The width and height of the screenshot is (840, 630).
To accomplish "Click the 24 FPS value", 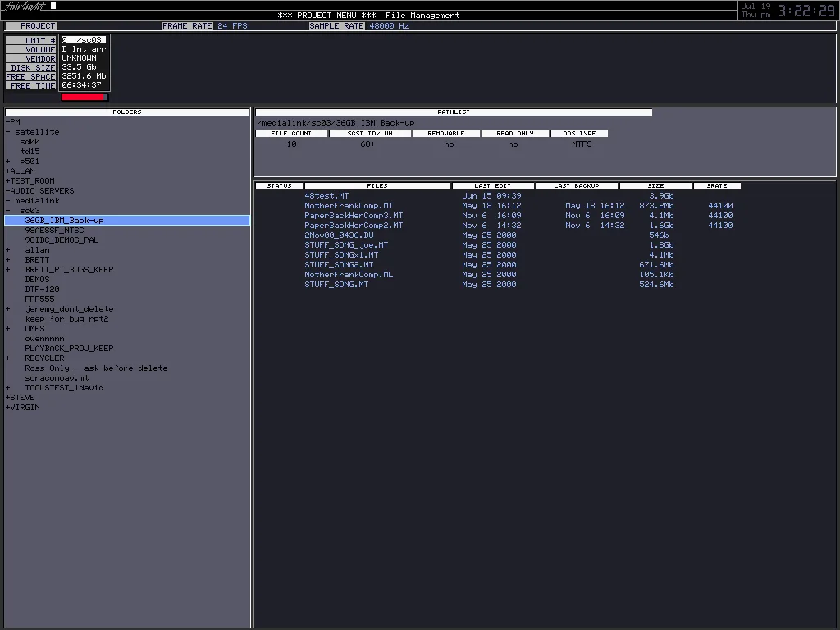I will 232,25.
